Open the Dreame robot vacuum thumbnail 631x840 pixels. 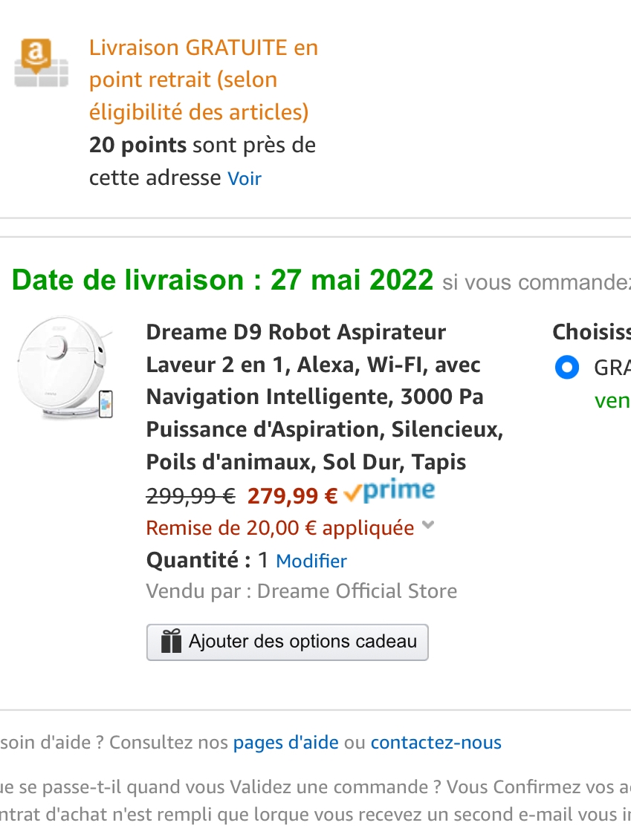point(64,369)
